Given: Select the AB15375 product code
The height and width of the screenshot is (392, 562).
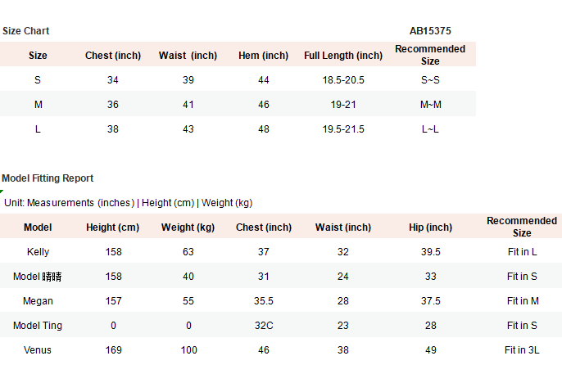Looking at the screenshot, I should pyautogui.click(x=430, y=31).
